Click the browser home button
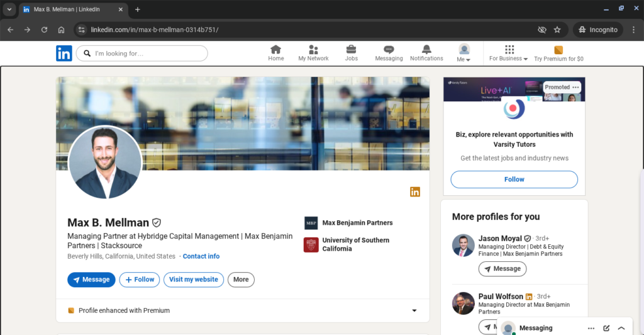Image resolution: width=644 pixels, height=335 pixels. [x=61, y=30]
